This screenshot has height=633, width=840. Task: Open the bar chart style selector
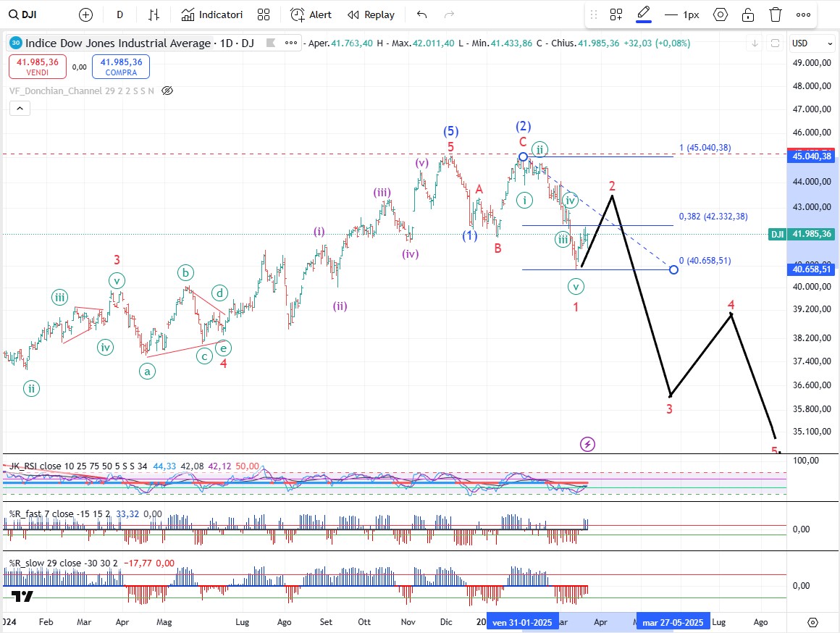tap(154, 14)
